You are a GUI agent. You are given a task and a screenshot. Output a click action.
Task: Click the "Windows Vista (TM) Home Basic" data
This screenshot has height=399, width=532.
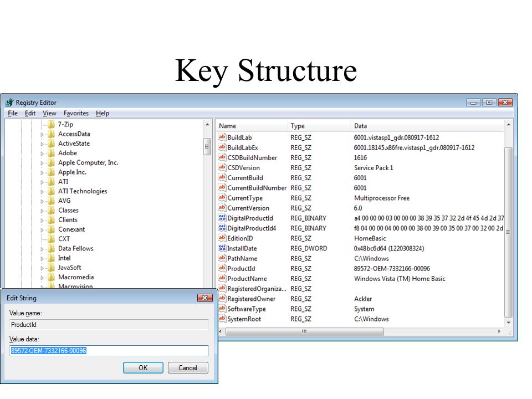click(400, 279)
